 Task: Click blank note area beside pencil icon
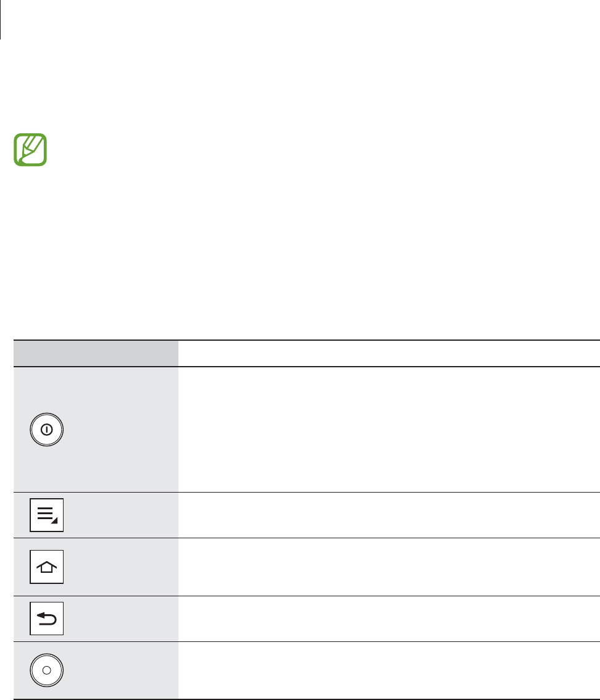pyautogui.click(x=309, y=148)
